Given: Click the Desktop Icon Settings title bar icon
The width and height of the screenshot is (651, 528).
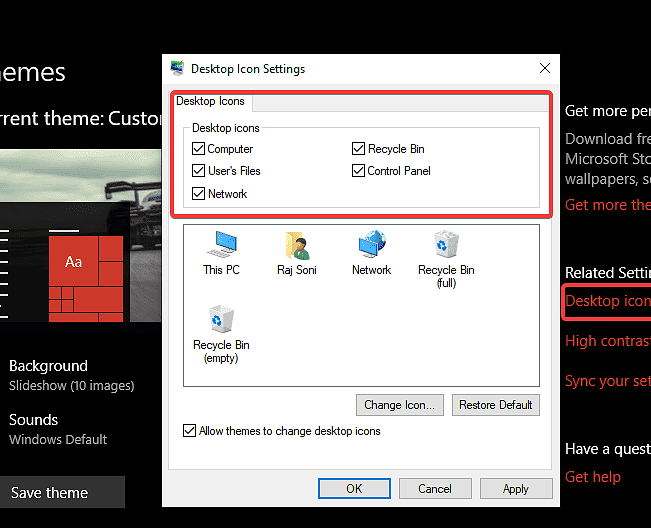Looking at the screenshot, I should pos(177,68).
